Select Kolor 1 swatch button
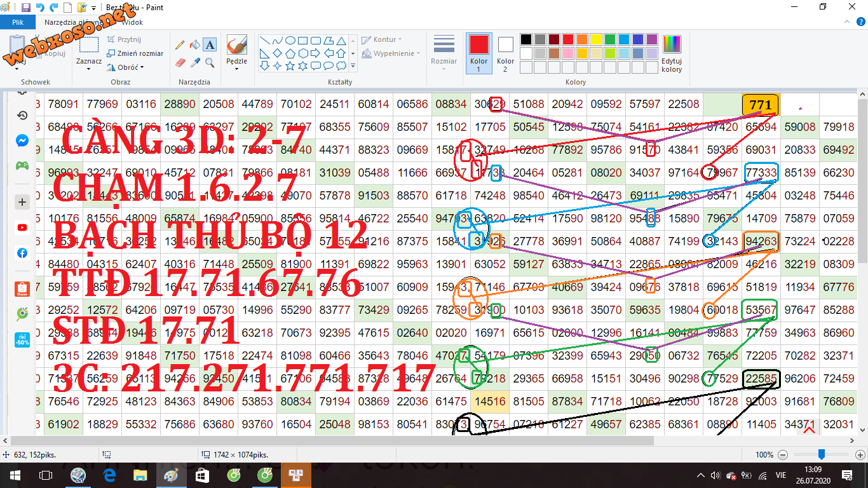 point(479,52)
